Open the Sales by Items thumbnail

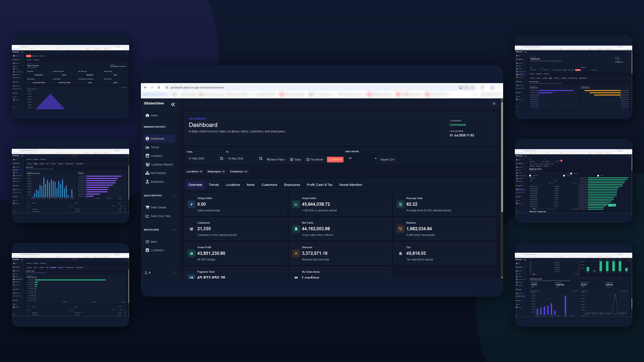(x=574, y=181)
